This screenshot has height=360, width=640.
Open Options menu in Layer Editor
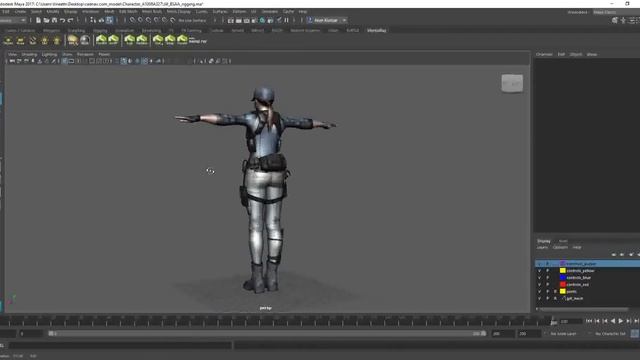click(x=560, y=247)
